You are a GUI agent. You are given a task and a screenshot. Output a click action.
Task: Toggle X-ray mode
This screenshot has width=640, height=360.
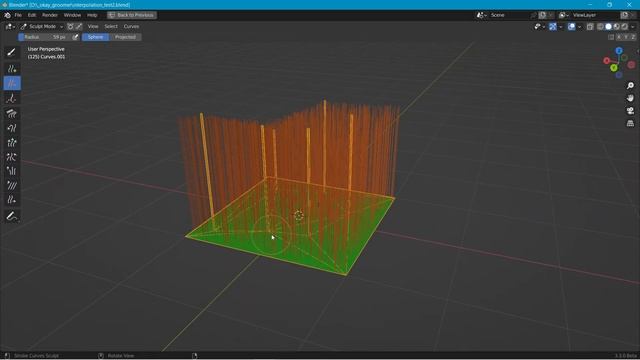(590, 27)
